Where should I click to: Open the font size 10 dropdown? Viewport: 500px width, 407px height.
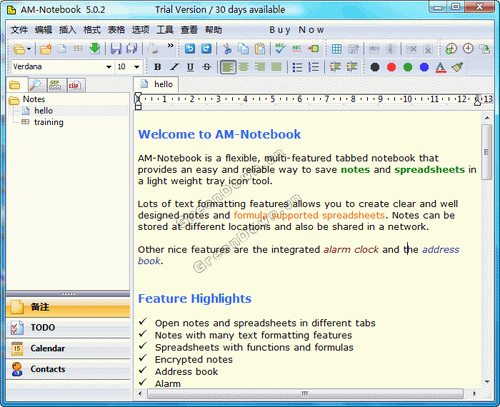pyautogui.click(x=137, y=67)
